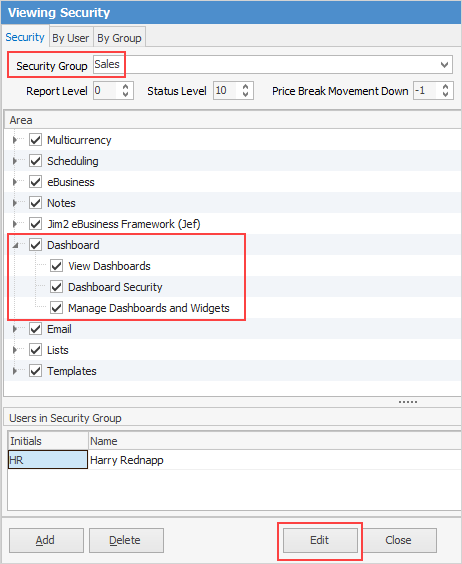Expand the eBusiness tree node
Image resolution: width=462 pixels, height=564 pixels.
point(15,182)
